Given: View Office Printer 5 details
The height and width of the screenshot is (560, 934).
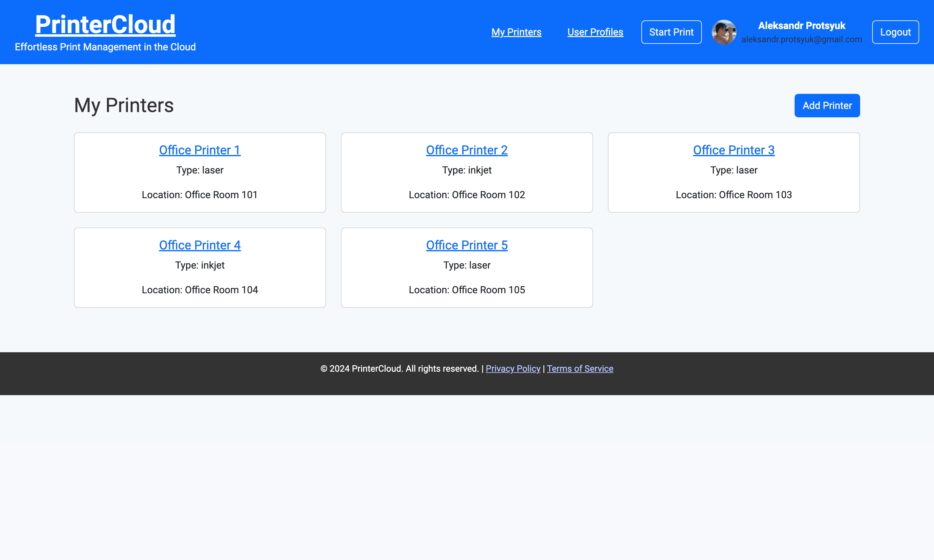Looking at the screenshot, I should click(466, 245).
